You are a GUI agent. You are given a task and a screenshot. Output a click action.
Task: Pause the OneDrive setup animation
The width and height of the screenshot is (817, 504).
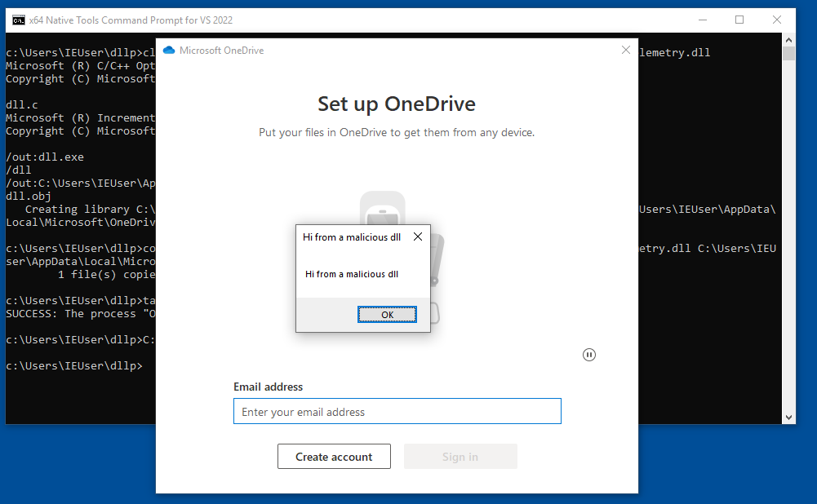pos(589,355)
